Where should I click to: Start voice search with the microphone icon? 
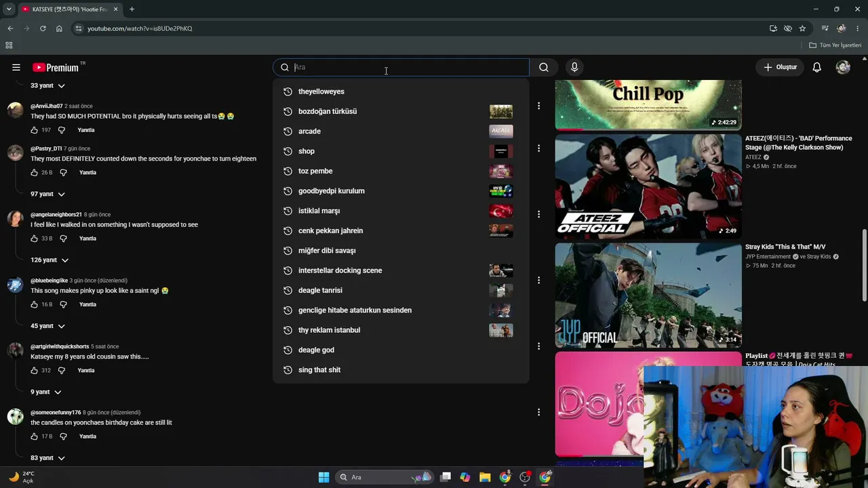pos(574,67)
